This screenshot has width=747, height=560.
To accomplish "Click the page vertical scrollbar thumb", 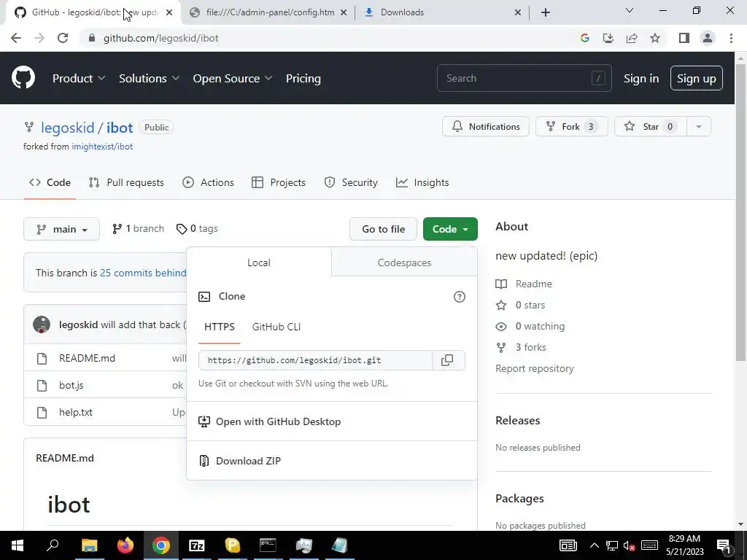I will [740, 212].
